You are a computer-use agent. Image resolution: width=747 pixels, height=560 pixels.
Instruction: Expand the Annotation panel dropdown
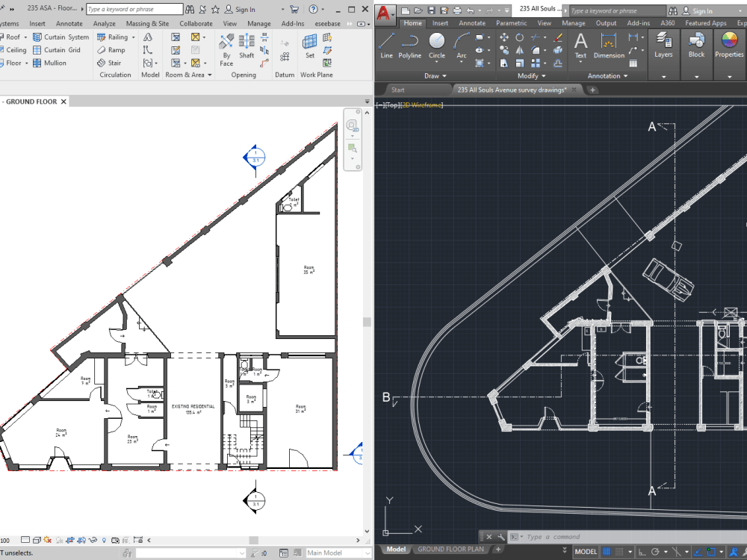click(607, 75)
